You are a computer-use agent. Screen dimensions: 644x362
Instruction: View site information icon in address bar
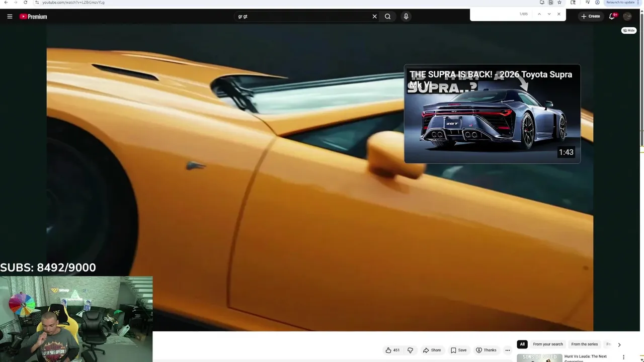click(37, 3)
